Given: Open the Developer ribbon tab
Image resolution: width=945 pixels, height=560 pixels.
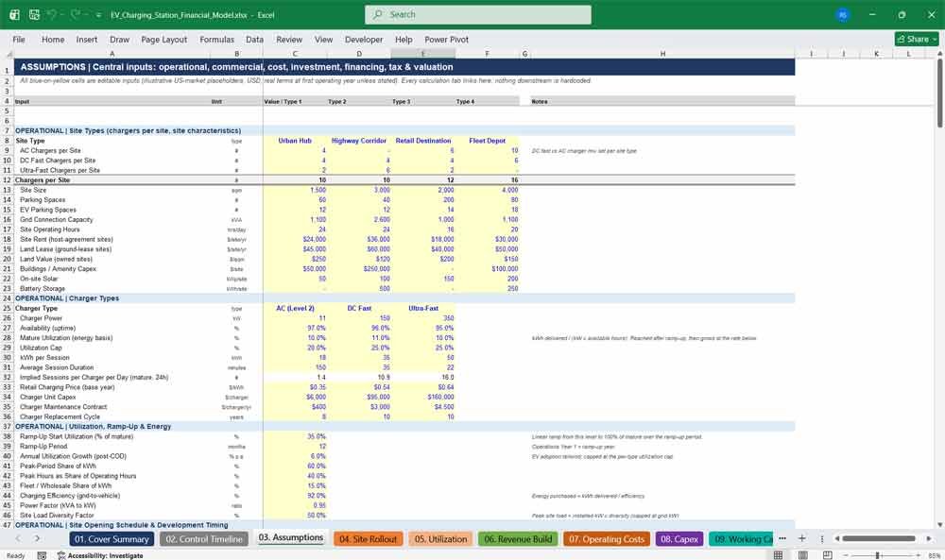Looking at the screenshot, I should tap(364, 39).
